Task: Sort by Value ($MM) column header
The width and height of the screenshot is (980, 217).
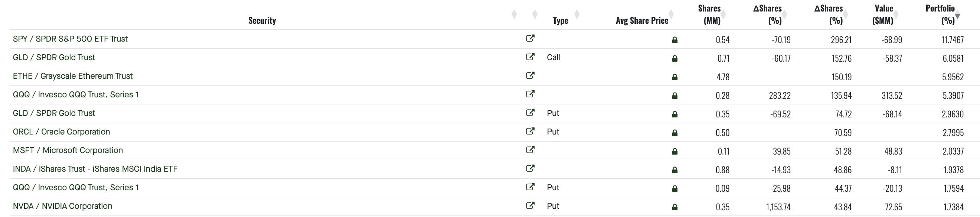Action: coord(883,14)
